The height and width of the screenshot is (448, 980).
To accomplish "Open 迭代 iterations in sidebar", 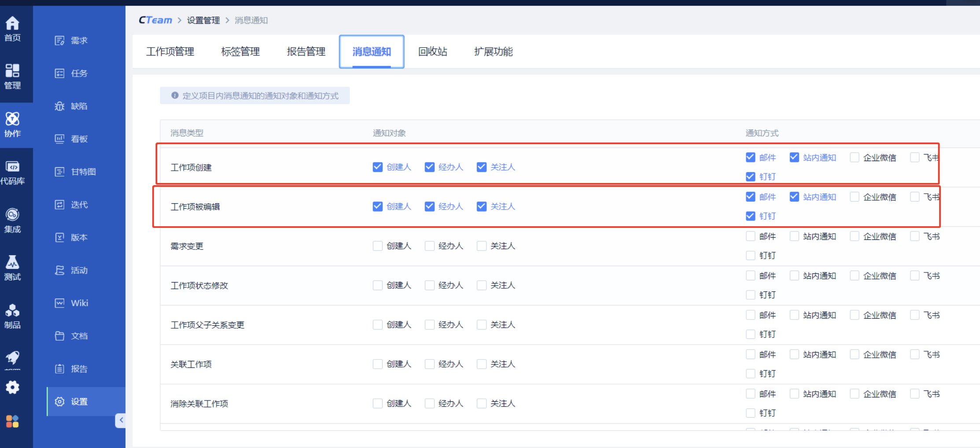I will [71, 205].
